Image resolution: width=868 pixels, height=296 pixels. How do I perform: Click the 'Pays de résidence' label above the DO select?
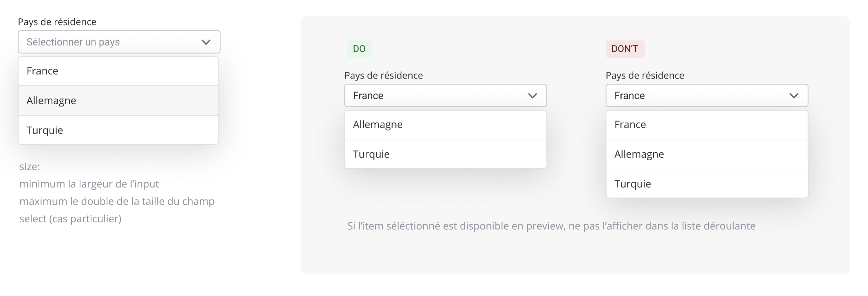383,75
